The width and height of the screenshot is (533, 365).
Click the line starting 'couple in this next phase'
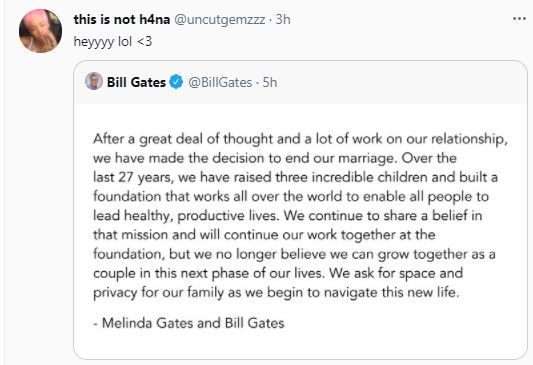coord(278,273)
